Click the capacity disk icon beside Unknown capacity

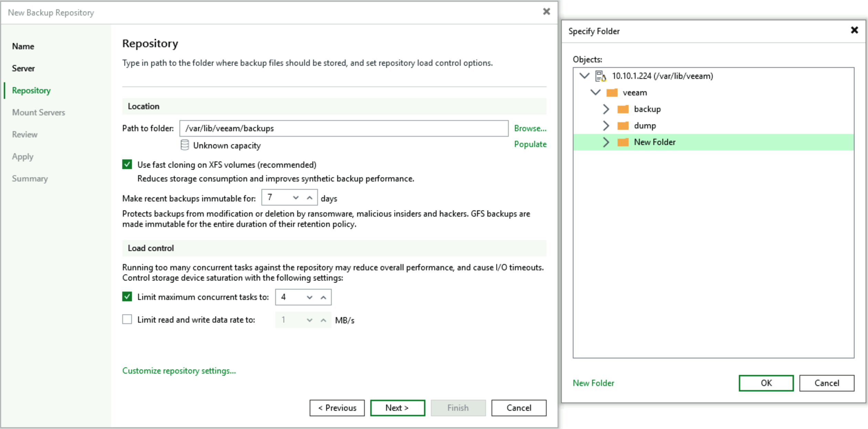tap(185, 145)
